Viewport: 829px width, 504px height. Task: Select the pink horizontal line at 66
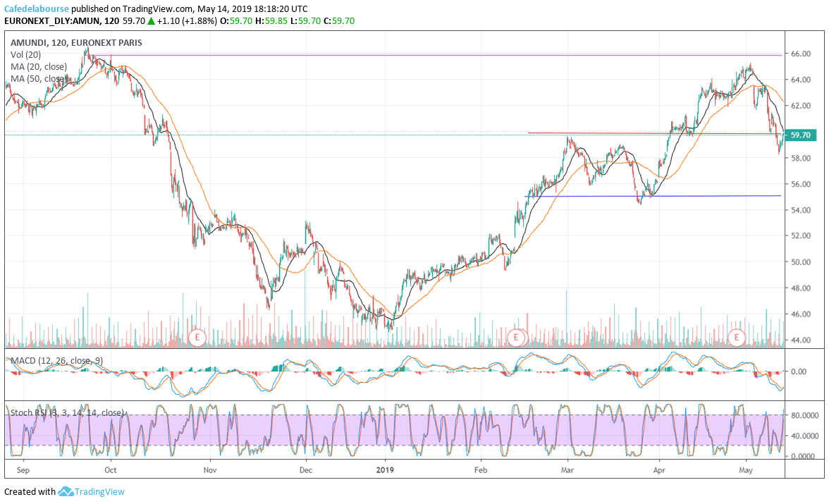click(423, 55)
